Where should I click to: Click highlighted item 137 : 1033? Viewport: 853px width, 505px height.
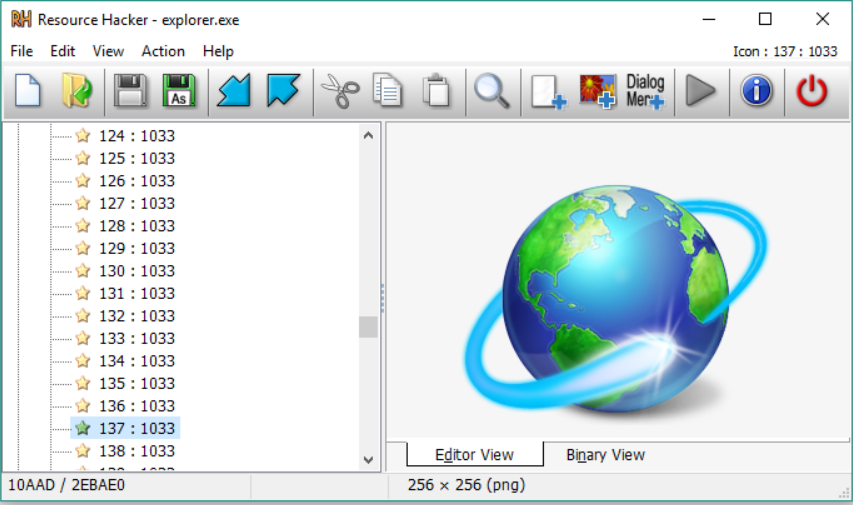click(126, 428)
